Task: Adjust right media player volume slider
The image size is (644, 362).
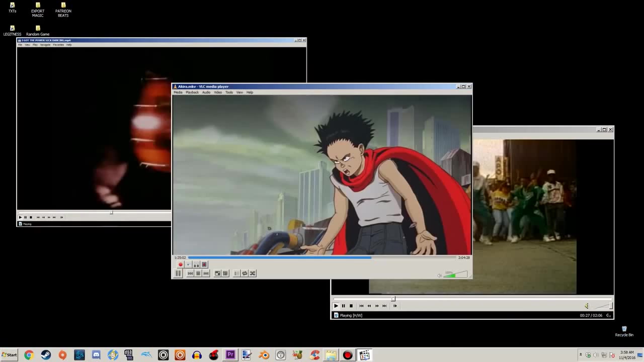Action: pos(604,306)
